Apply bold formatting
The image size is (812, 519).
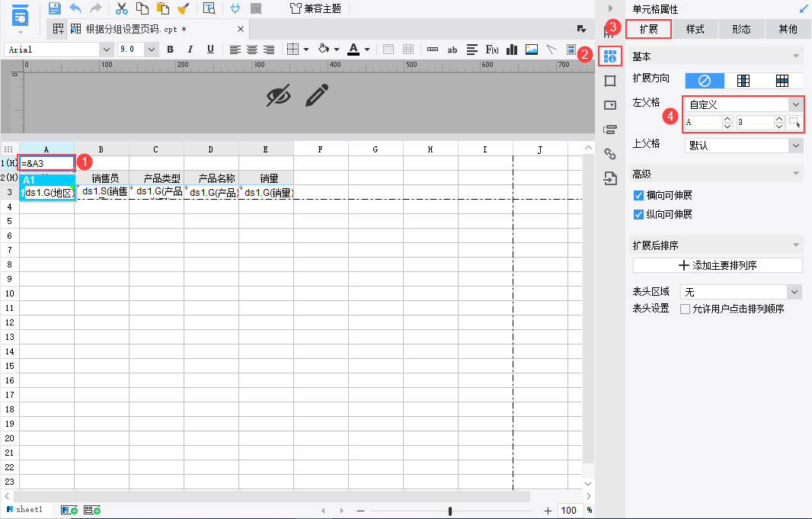(x=171, y=50)
